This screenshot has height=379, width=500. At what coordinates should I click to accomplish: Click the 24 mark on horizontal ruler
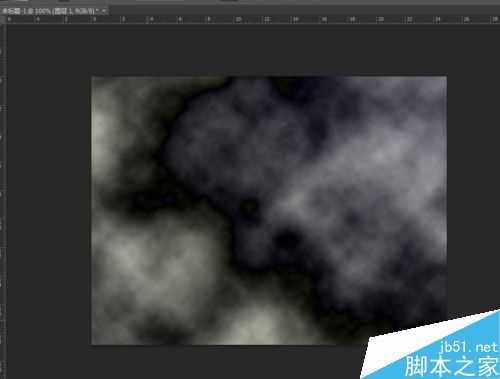tap(438, 19)
